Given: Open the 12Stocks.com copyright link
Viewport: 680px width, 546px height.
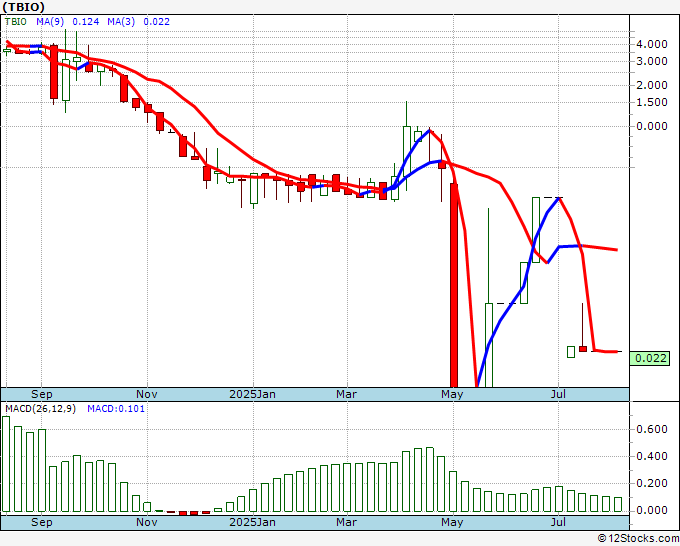Looking at the screenshot, I should (638, 539).
